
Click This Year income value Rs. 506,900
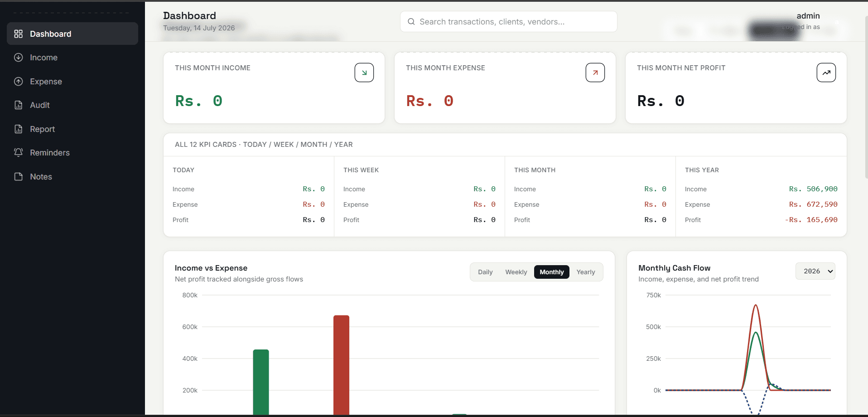click(x=813, y=189)
